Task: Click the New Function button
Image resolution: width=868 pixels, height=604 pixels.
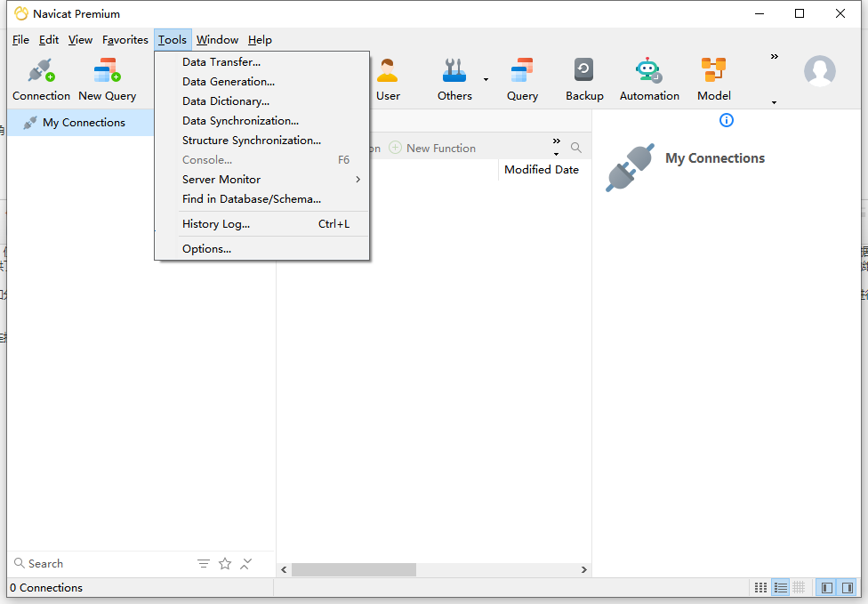Action: (432, 148)
